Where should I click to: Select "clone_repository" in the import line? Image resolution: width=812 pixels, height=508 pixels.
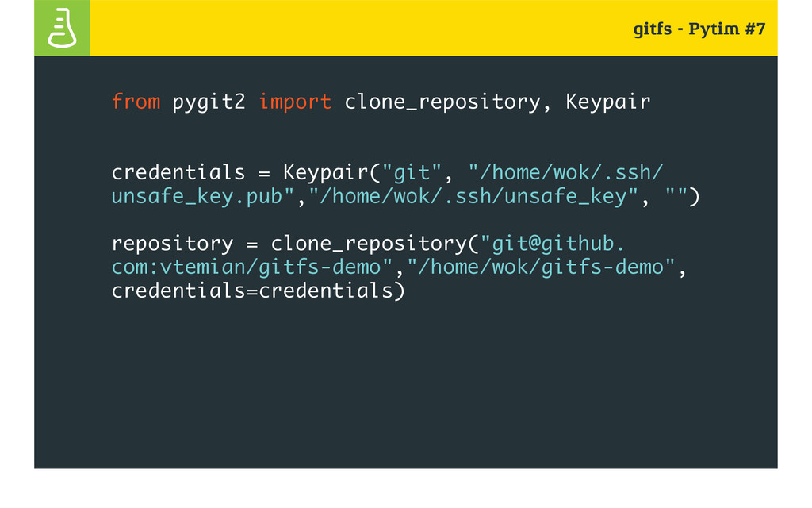(442, 102)
